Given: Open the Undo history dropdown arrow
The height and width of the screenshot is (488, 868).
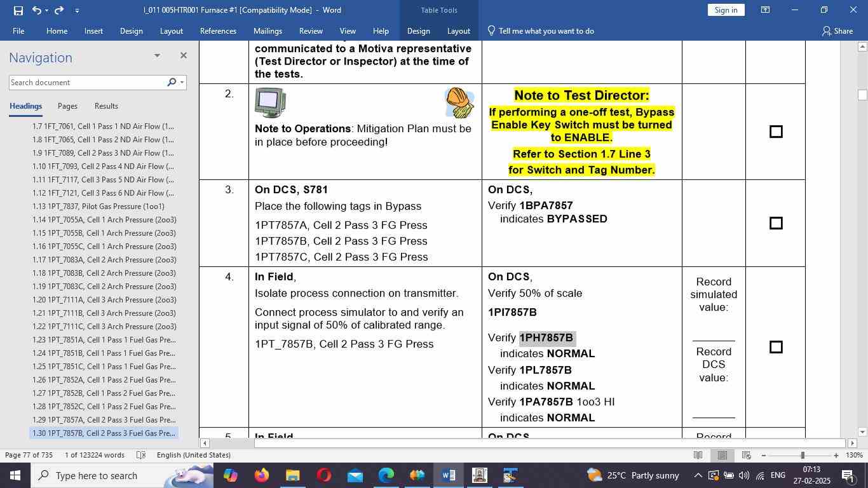Looking at the screenshot, I should [46, 11].
